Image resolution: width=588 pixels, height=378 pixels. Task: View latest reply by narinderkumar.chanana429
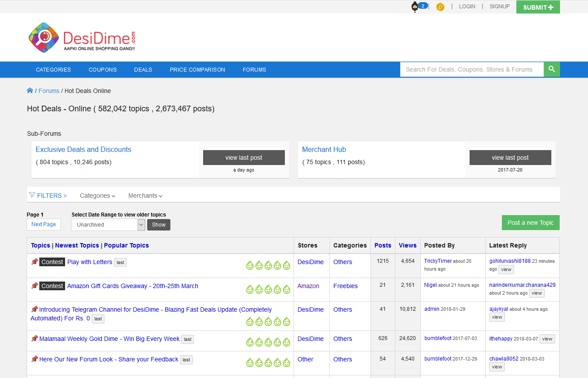pyautogui.click(x=537, y=293)
